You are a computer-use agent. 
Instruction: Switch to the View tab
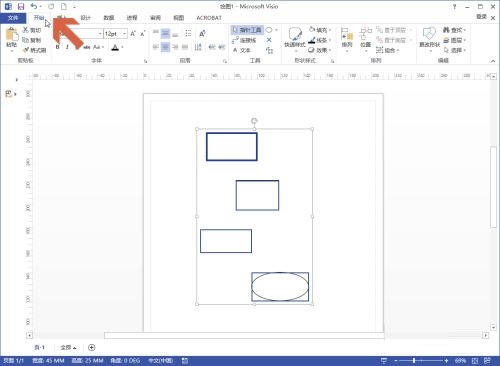179,18
